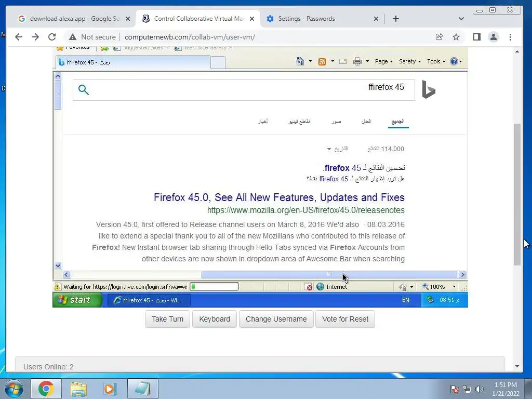Select Control Collaborative Virtual Machine tab

point(198,19)
